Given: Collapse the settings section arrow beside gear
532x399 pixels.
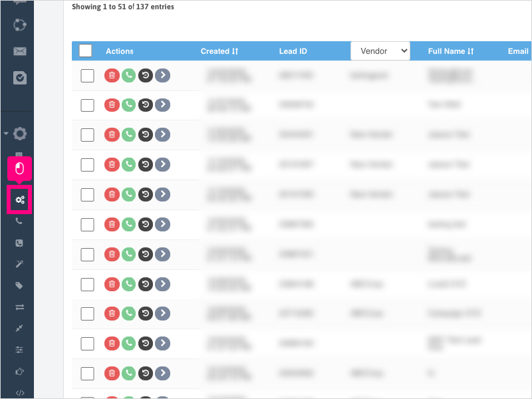Looking at the screenshot, I should (6, 134).
